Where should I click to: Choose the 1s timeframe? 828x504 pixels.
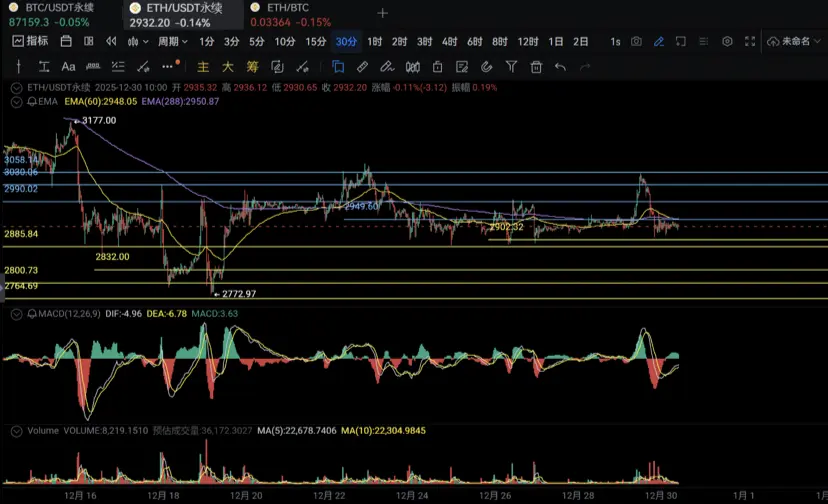(x=615, y=41)
